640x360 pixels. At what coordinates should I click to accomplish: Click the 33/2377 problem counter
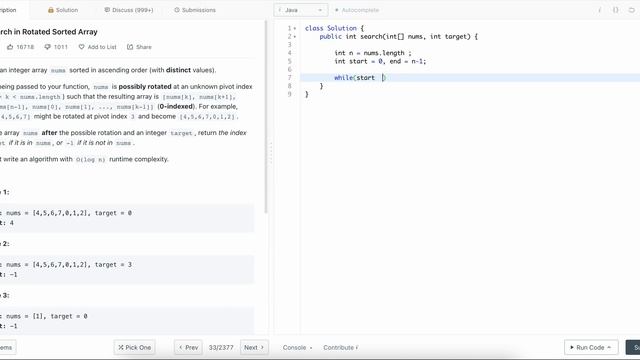(221, 347)
